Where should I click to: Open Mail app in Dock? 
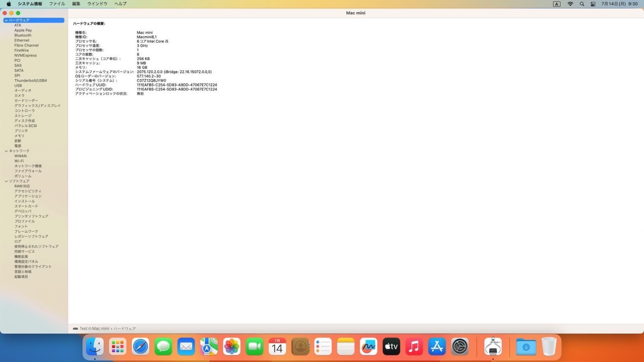[x=186, y=346]
